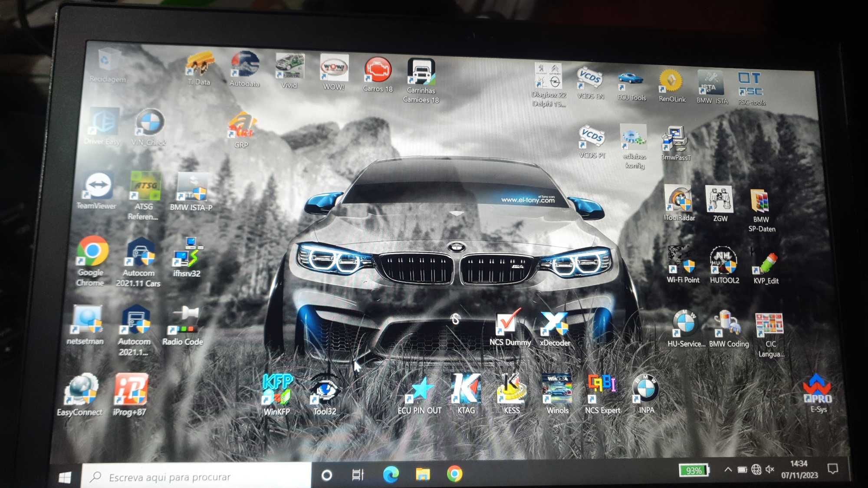Select the Carros 18 engine icon

[378, 74]
